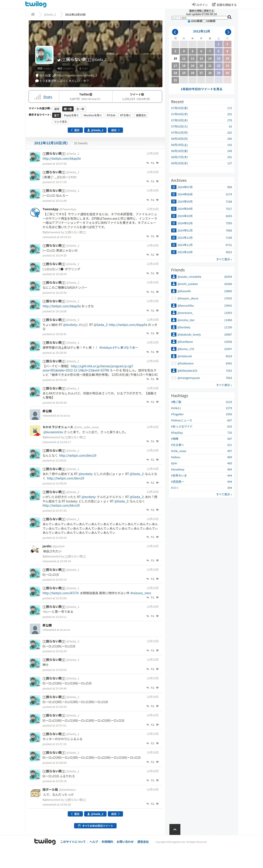
Task: Open ヘルプ footer link
Action: 94,842
